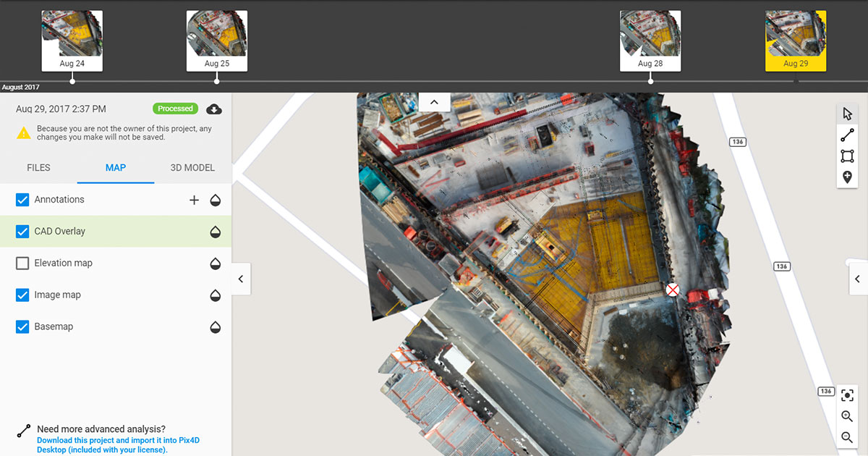868x456 pixels.
Task: Uncheck the Annotations layer checkbox
Action: (x=22, y=199)
